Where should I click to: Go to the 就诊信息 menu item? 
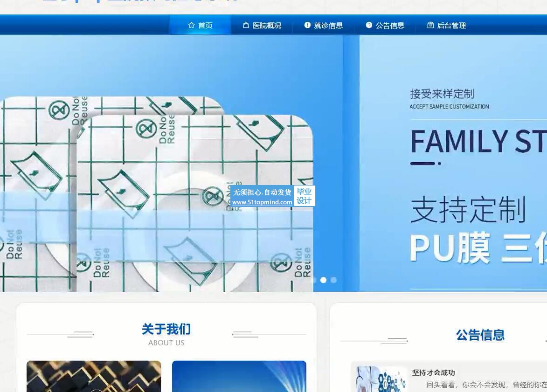click(x=323, y=25)
